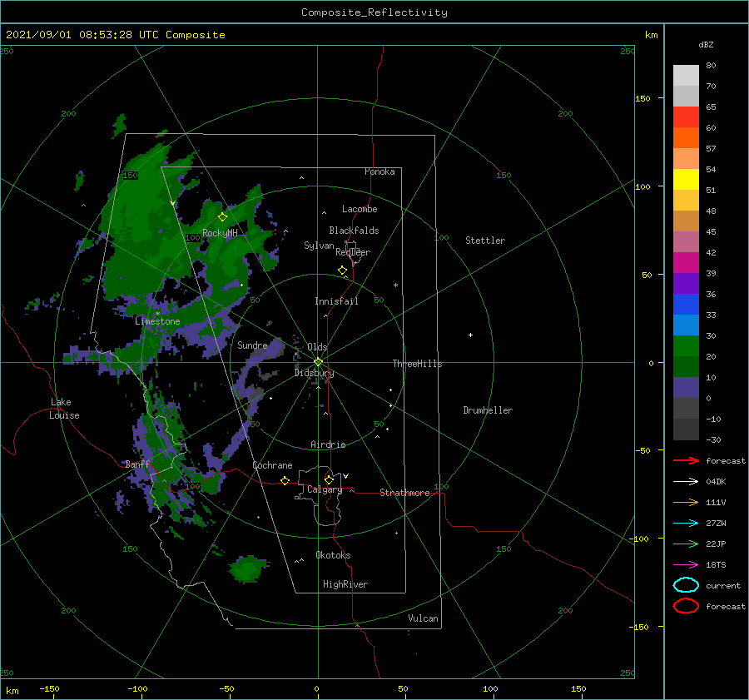The width and height of the screenshot is (749, 700).
Task: Click the Sylvan label
Action: pos(319,246)
